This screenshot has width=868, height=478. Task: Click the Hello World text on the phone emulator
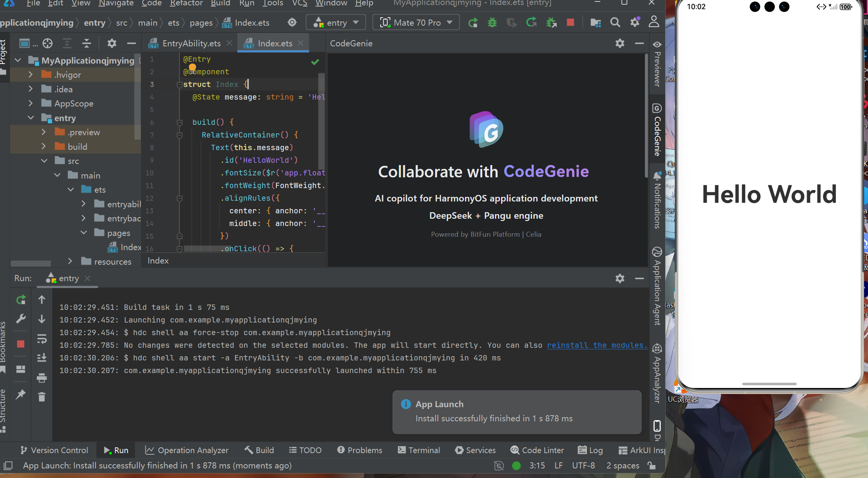coord(769,194)
